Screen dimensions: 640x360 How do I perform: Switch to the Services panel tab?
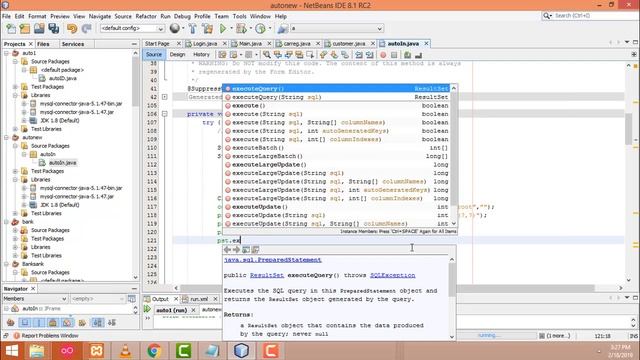click(73, 44)
